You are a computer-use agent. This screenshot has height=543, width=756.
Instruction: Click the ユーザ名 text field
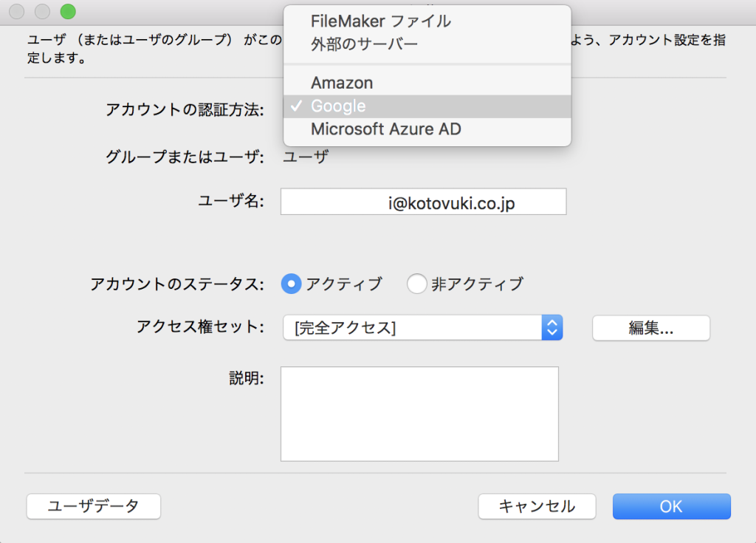pos(423,202)
